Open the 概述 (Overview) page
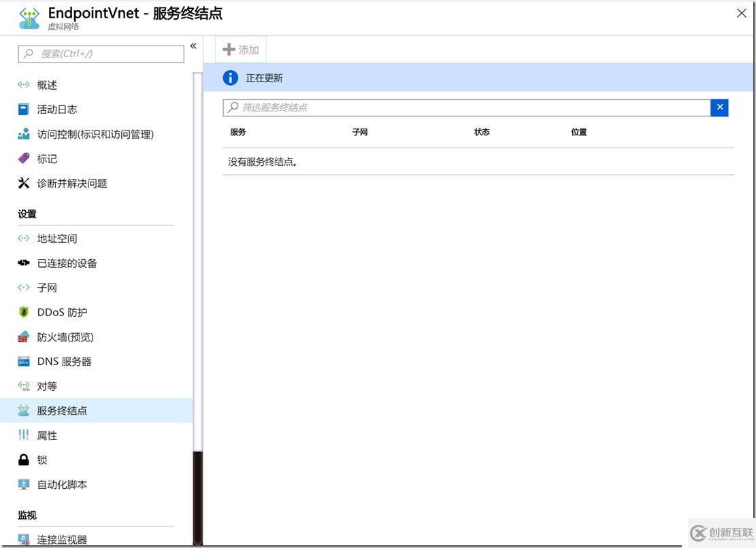 click(46, 84)
